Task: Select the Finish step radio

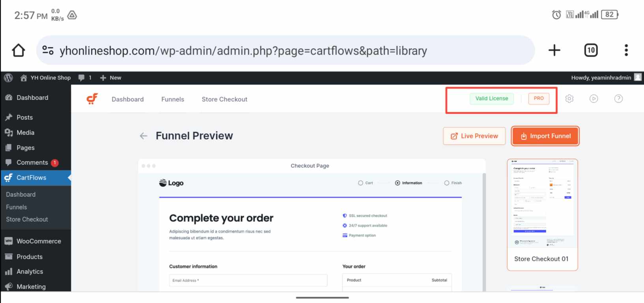Action: (447, 183)
